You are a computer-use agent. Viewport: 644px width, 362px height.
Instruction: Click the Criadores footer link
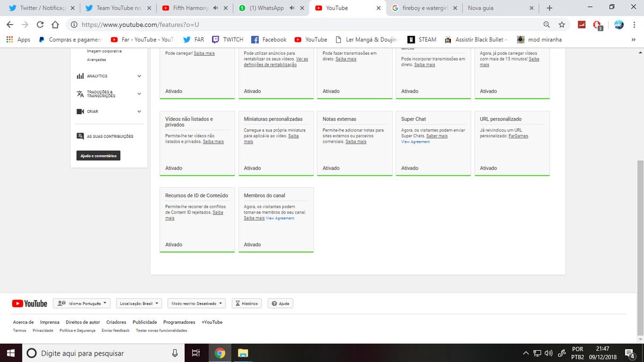click(116, 322)
